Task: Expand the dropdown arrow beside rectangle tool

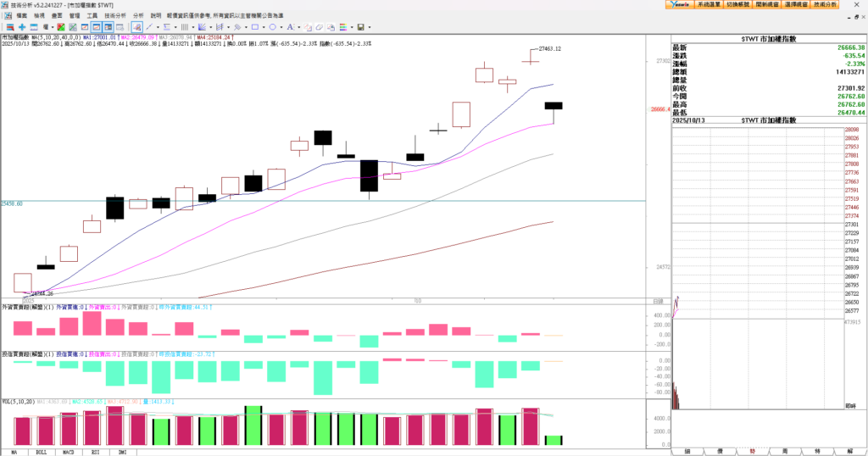Action: coord(264,27)
